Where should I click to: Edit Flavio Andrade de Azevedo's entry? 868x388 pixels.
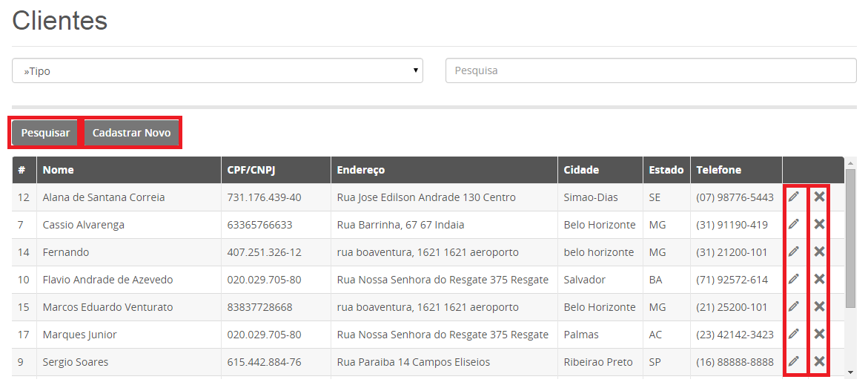(794, 279)
